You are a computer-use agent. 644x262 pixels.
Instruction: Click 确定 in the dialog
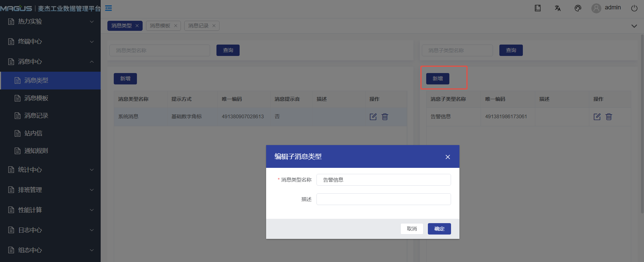coord(439,229)
